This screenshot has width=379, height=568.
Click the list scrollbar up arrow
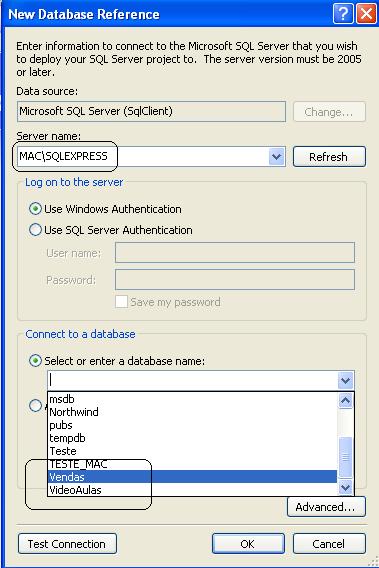[x=345, y=401]
